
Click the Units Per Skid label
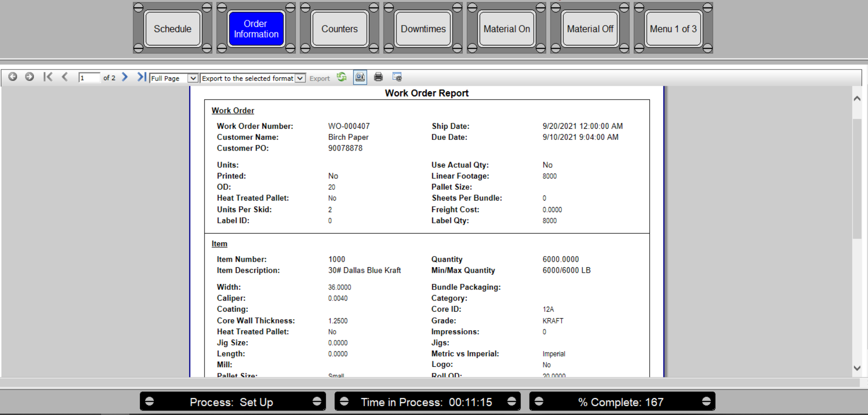pos(244,209)
